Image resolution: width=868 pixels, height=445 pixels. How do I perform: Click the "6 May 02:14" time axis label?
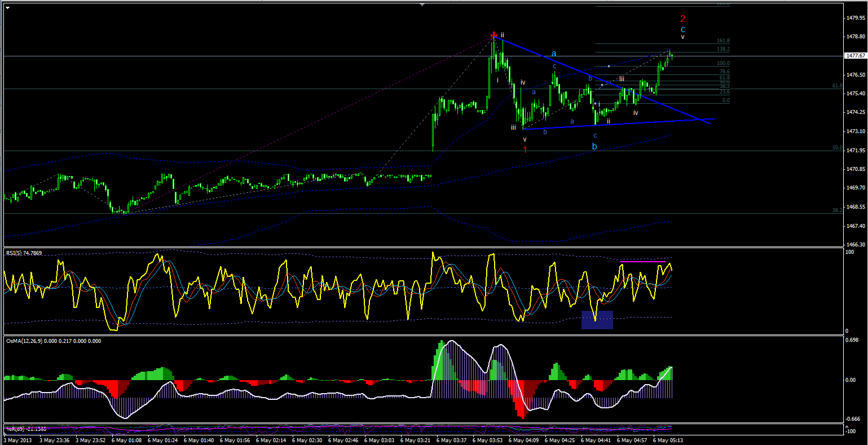coord(272,440)
